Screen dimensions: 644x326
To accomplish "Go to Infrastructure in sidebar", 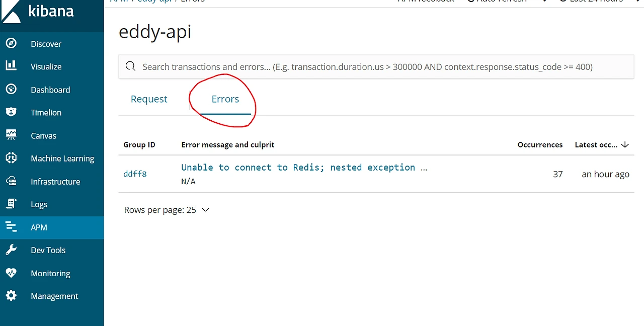I will pos(55,181).
